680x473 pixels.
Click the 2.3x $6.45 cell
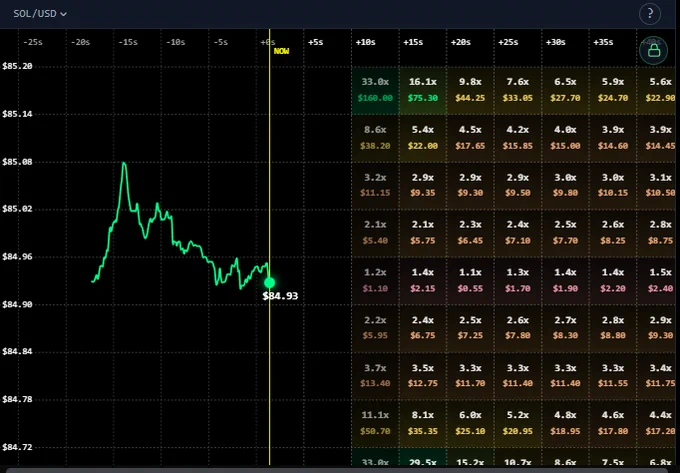click(470, 233)
